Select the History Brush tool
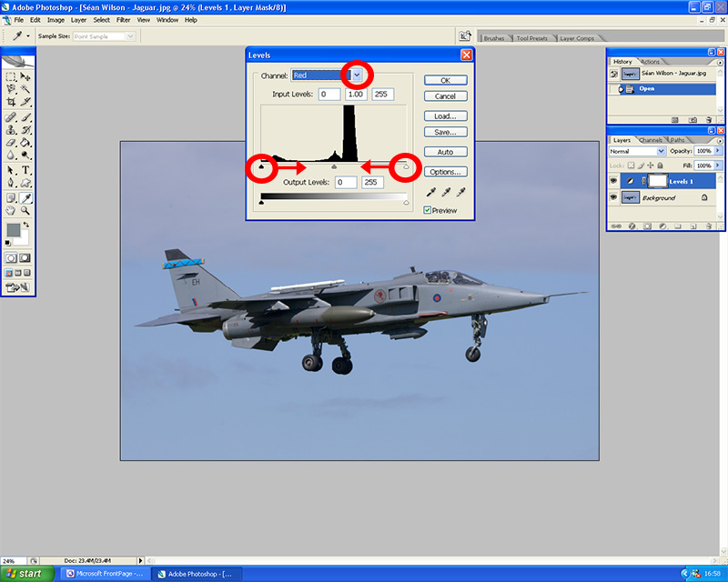This screenshot has height=582, width=728. point(25,130)
